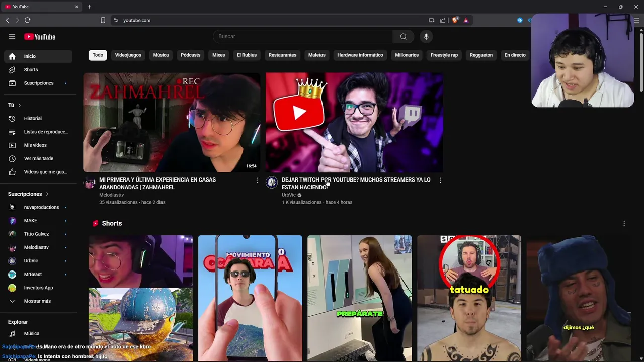Open Ver más tarde in sidebar
The width and height of the screenshot is (644, 362).
(38, 158)
